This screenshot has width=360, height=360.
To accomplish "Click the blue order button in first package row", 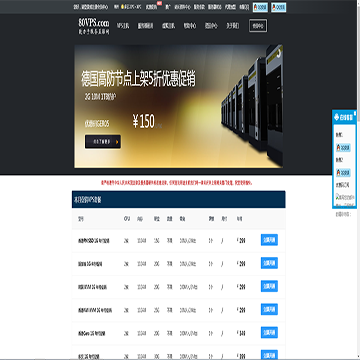I will coord(269,240).
